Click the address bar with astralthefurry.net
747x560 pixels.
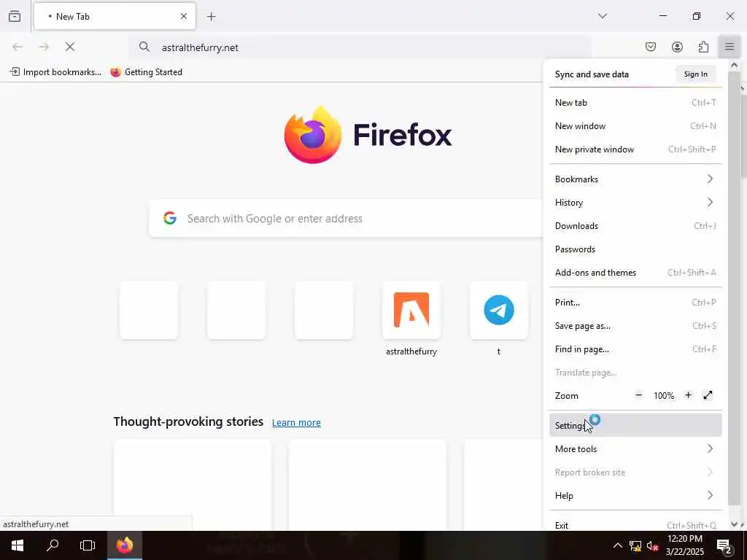tap(360, 47)
